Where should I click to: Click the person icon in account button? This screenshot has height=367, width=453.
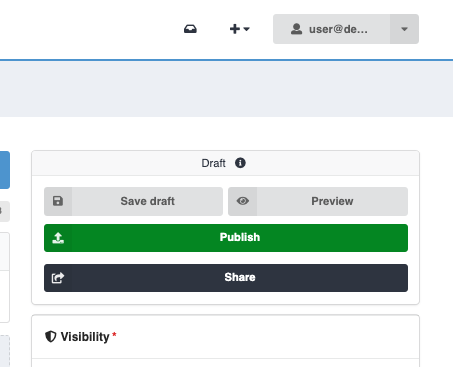click(296, 29)
